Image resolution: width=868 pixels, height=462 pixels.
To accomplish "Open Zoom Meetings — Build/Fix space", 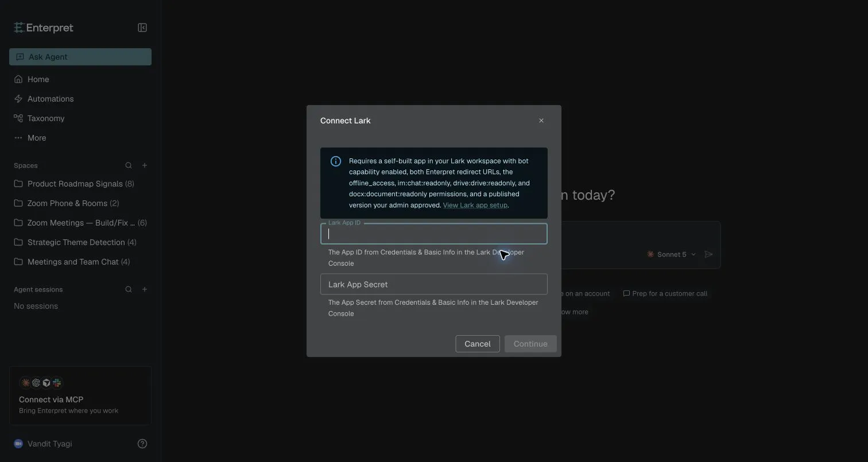I will click(80, 223).
